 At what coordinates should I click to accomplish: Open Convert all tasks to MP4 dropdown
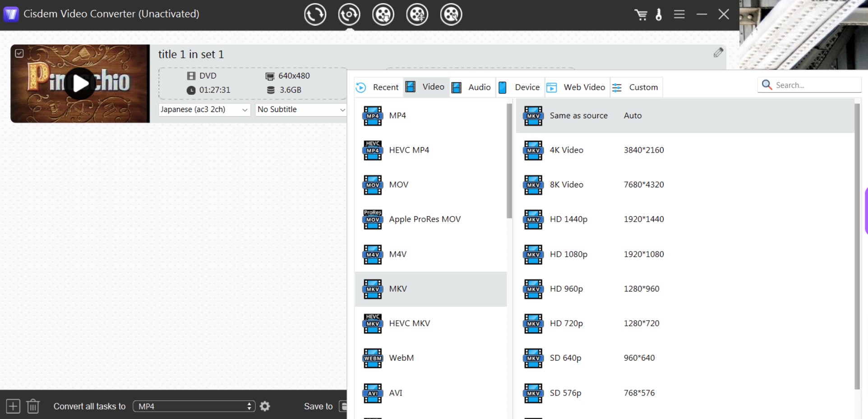(194, 406)
